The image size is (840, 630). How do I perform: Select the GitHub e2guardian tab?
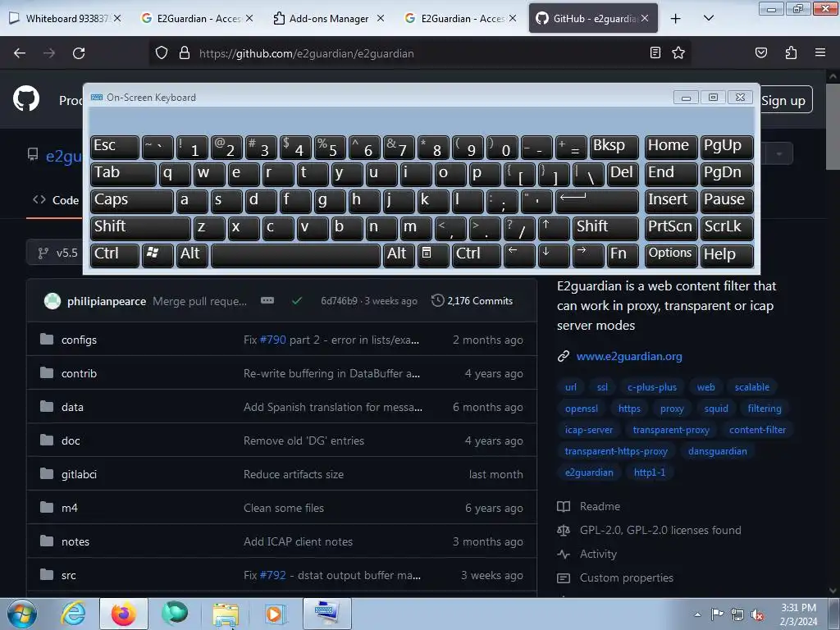click(x=593, y=19)
